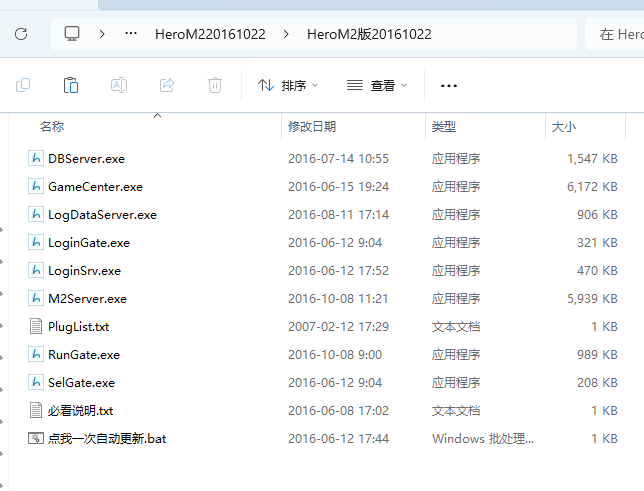Click the M2Server.exe file icon
Viewport: 644px width, 491px height.
(x=36, y=298)
